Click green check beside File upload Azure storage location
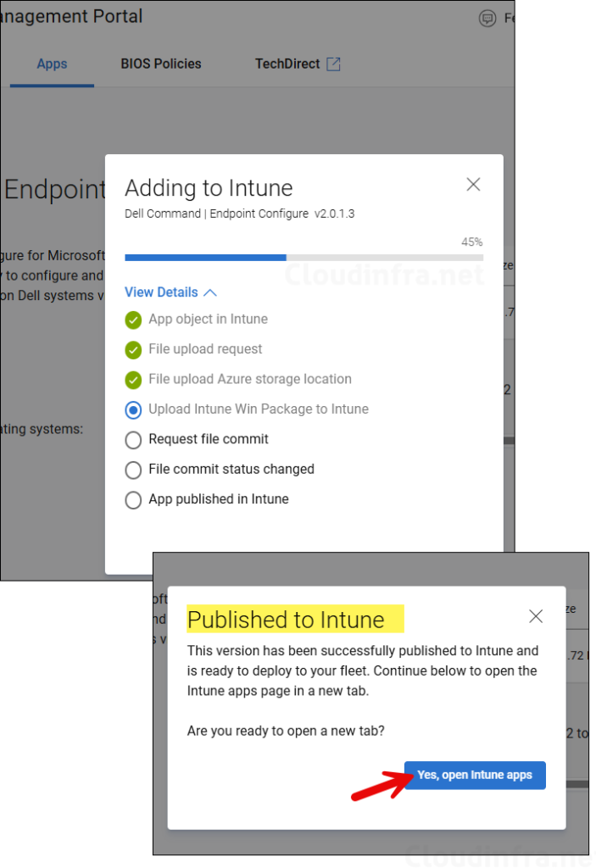This screenshot has height=868, width=596. [133, 380]
